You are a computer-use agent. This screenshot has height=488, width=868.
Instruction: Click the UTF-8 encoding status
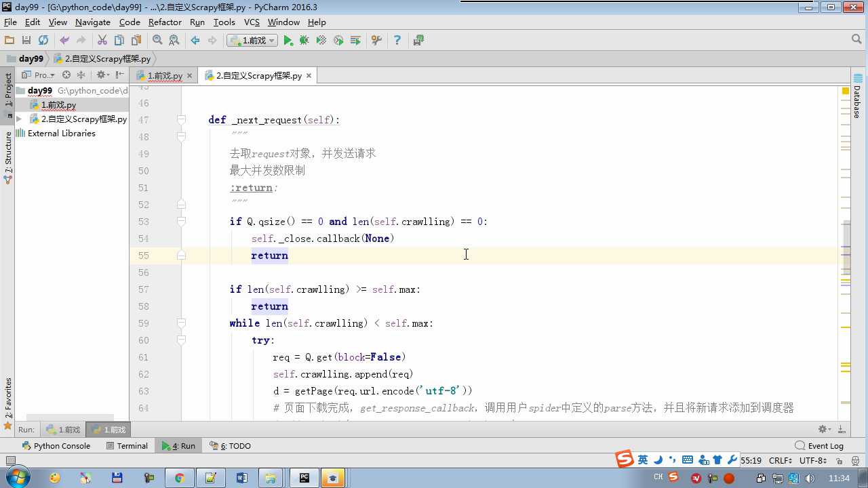coord(812,461)
